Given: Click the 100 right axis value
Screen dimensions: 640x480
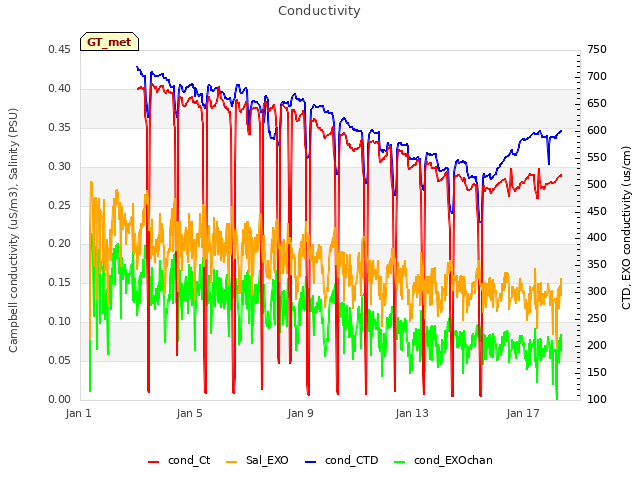Looking at the screenshot, I should 597,399.
